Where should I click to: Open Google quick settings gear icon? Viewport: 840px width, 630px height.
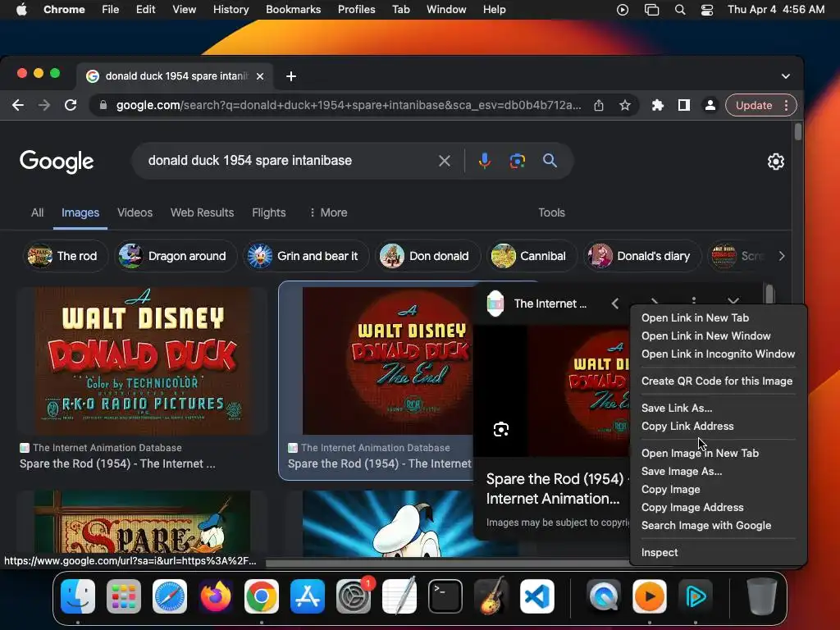pyautogui.click(x=776, y=162)
